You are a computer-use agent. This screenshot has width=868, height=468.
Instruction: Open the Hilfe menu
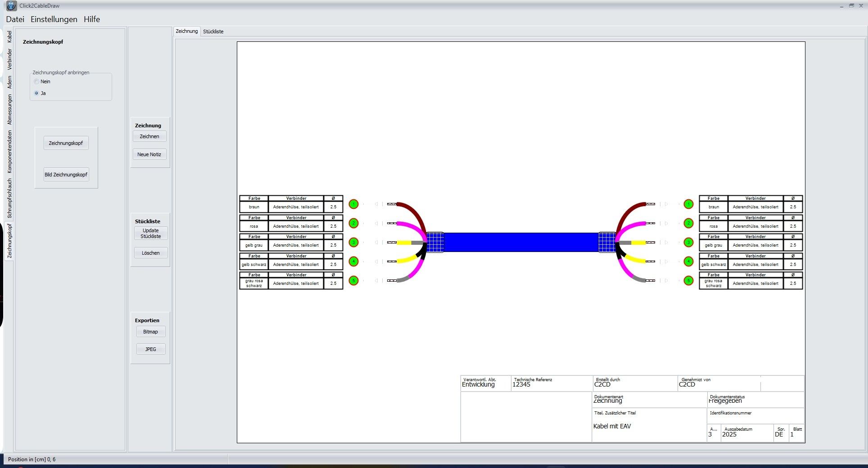point(92,19)
